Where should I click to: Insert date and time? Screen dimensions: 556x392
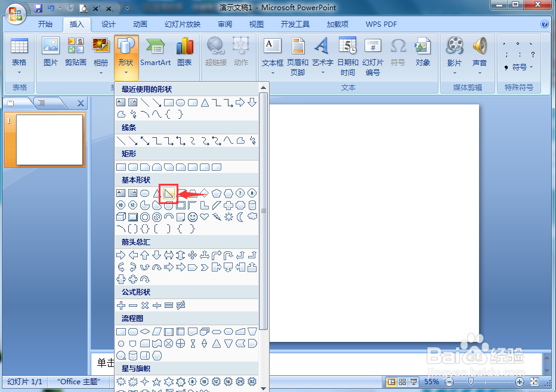[x=347, y=57]
